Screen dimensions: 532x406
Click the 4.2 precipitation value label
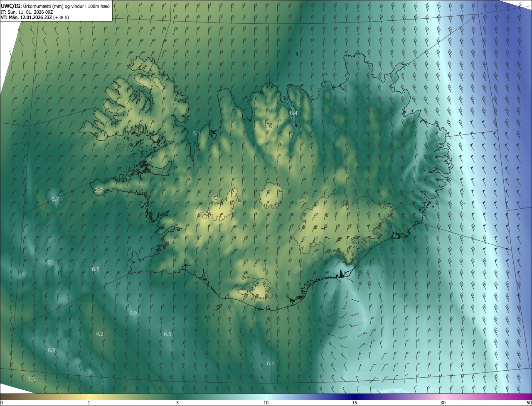100,334
